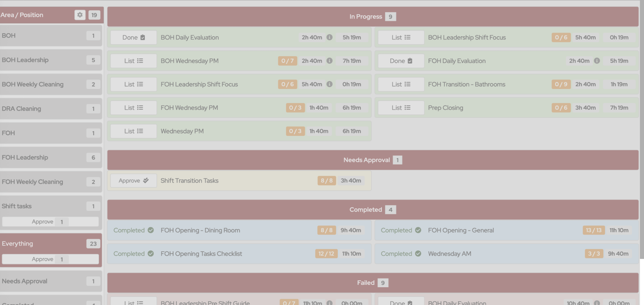644x305 pixels.
Task: Click completed checkmark for Wednesday AM
Action: 418,254
